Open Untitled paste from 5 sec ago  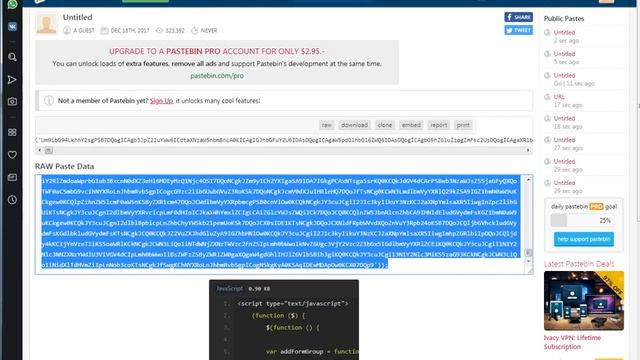point(564,54)
